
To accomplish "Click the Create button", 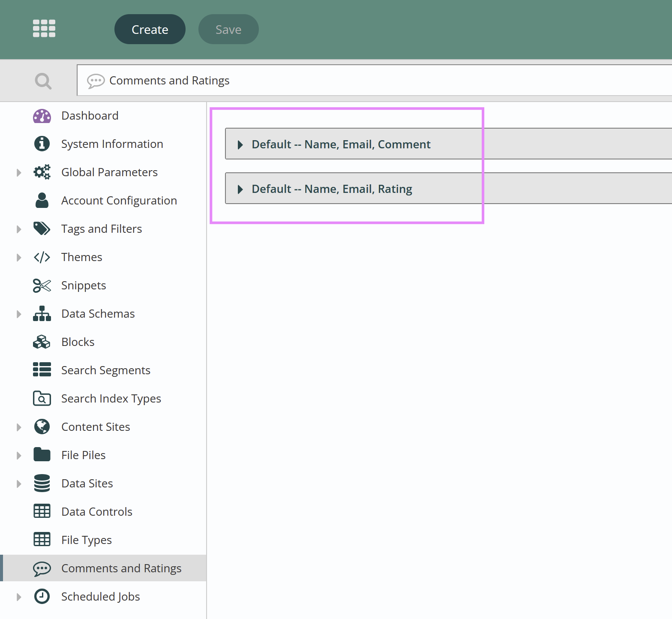I will point(150,29).
